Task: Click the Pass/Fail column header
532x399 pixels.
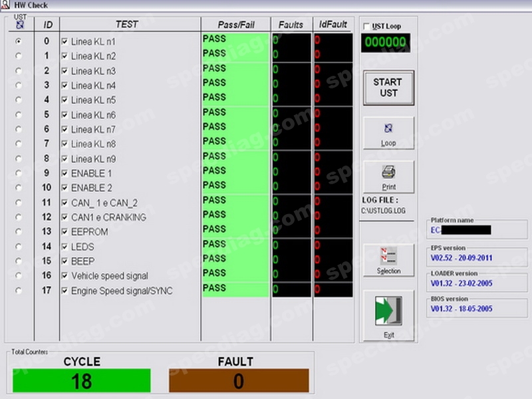Action: click(235, 25)
